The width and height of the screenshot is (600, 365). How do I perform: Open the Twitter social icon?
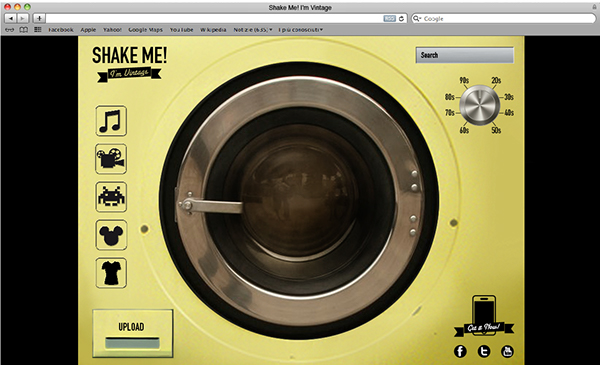(484, 351)
